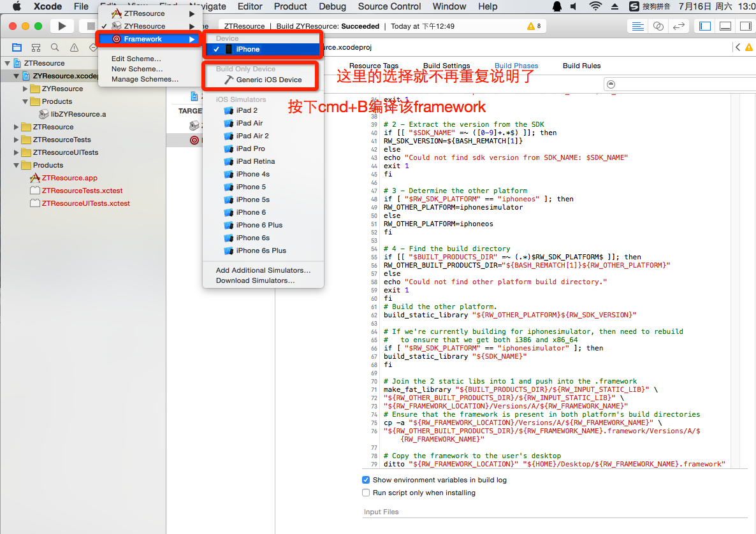
Task: Click the QQ penguin menu bar icon
Action: pos(557,6)
